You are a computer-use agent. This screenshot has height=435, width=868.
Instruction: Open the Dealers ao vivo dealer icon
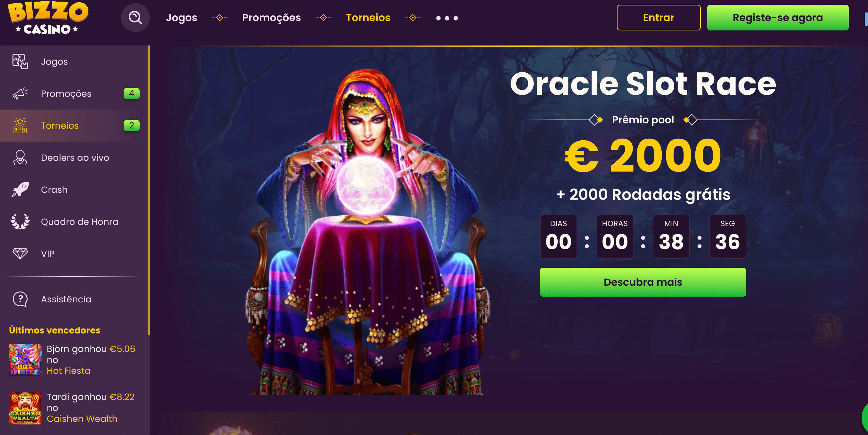pyautogui.click(x=20, y=158)
